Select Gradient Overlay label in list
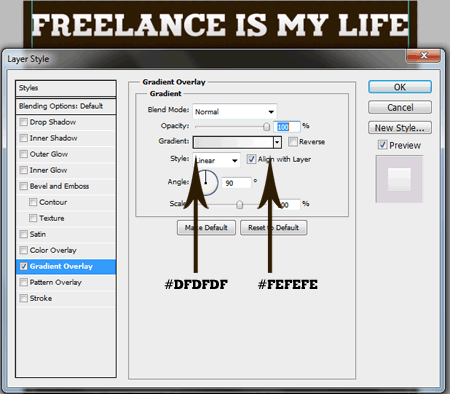450x394 pixels. [x=61, y=266]
